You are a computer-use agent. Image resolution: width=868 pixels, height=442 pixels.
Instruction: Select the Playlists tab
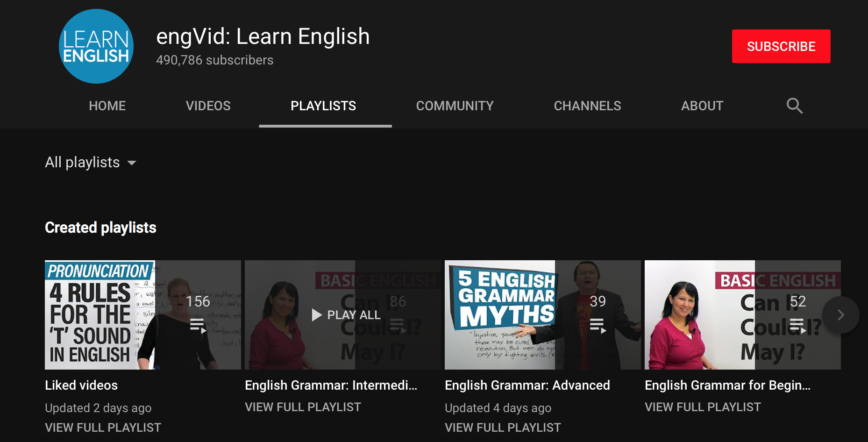pyautogui.click(x=323, y=106)
